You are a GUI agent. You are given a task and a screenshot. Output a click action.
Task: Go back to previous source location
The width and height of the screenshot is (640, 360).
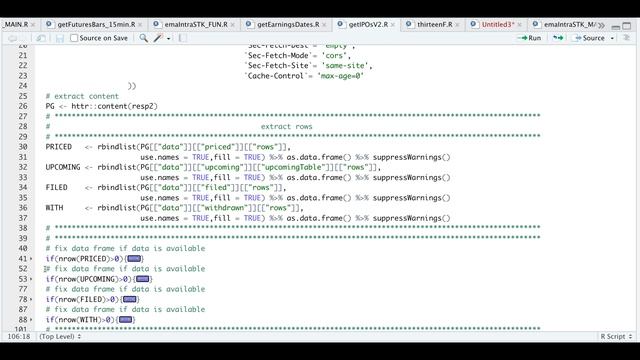[x=12, y=38]
